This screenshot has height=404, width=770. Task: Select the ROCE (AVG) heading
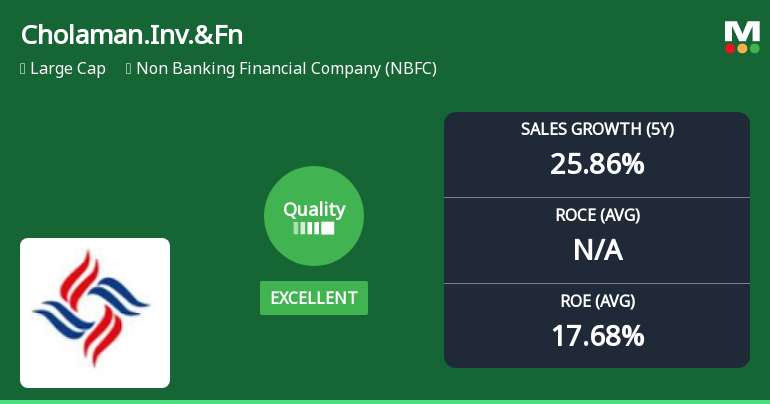click(597, 215)
